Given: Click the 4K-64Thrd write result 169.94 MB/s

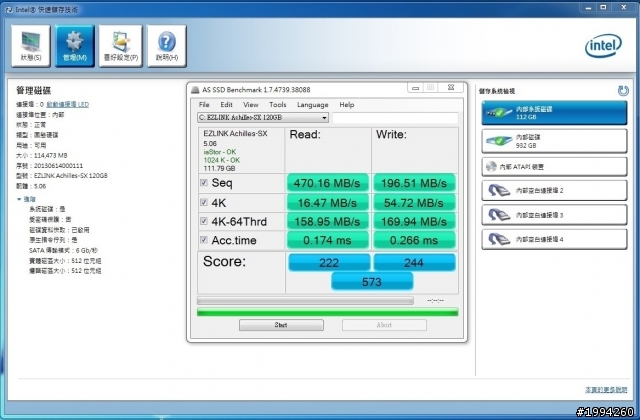Looking at the screenshot, I should [x=414, y=221].
